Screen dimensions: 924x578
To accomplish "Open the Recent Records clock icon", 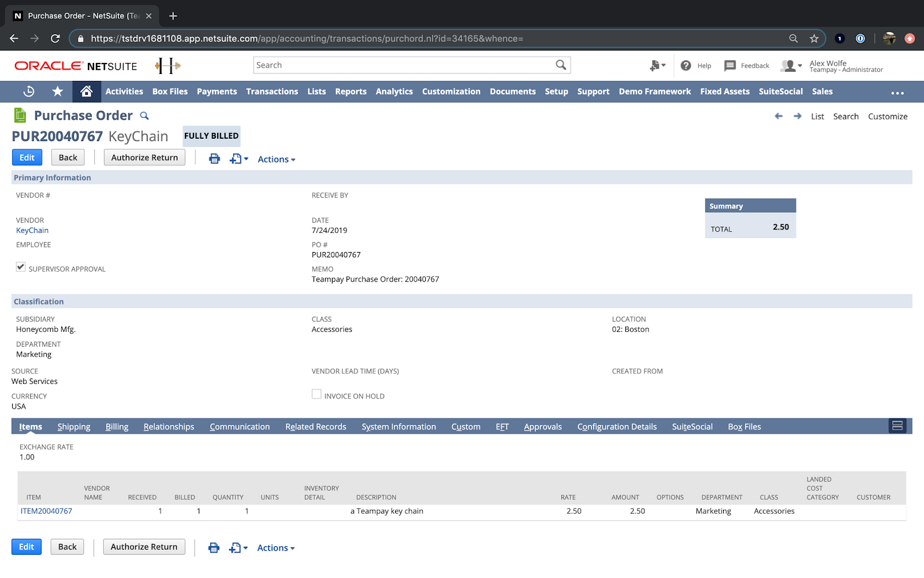I will 29,91.
